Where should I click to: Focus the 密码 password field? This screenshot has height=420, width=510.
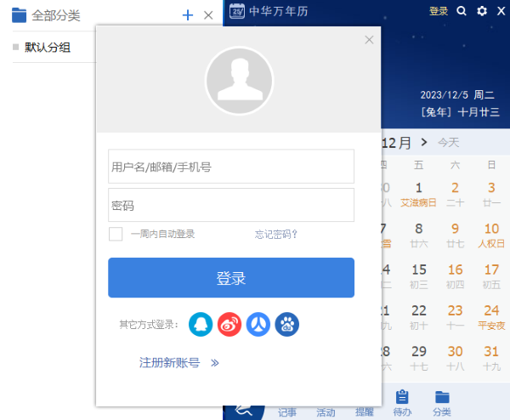click(230, 205)
